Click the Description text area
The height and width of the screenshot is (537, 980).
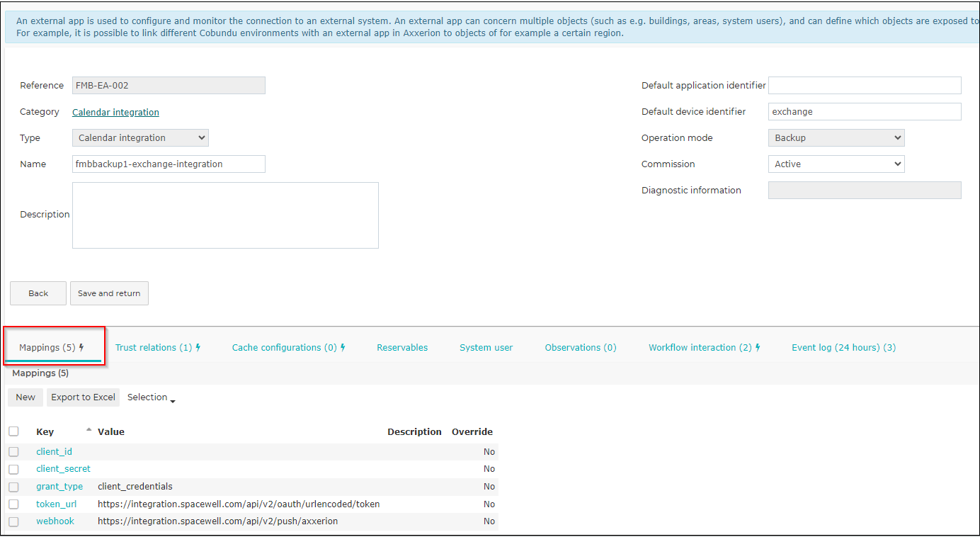[x=225, y=215]
